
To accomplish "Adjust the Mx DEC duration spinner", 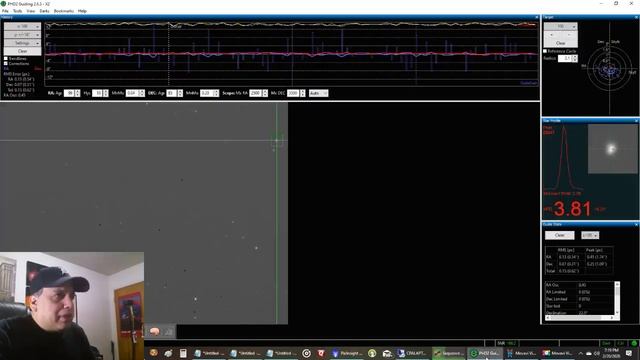I will tap(302, 93).
